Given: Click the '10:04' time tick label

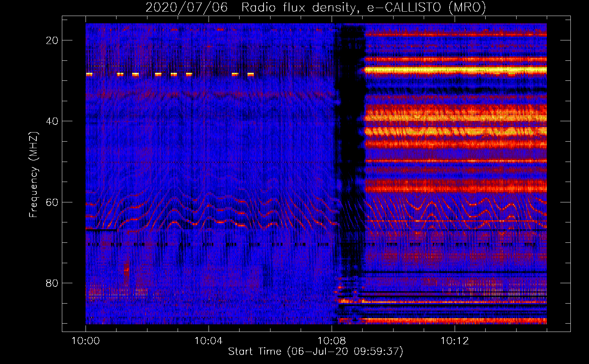Looking at the screenshot, I should pyautogui.click(x=209, y=341).
